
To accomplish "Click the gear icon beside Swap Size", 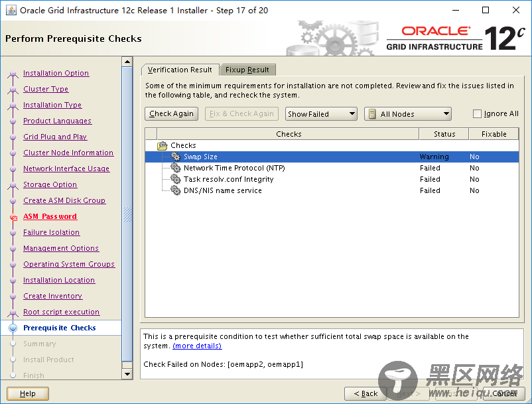I will [x=175, y=157].
